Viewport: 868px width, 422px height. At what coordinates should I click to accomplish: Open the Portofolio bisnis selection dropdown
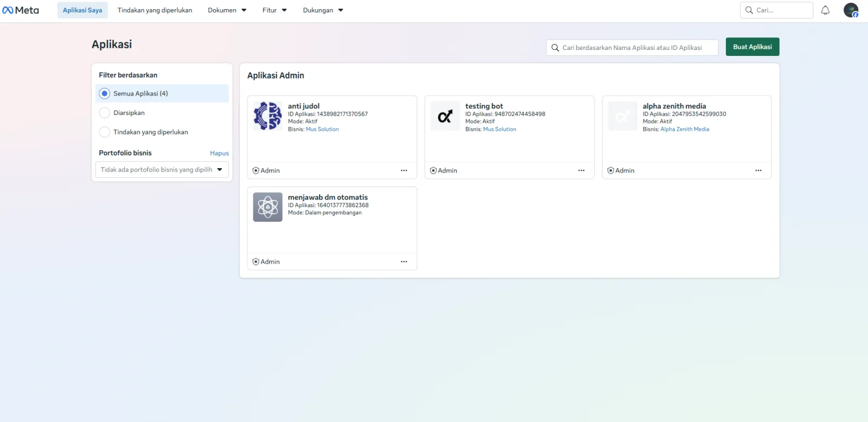[x=162, y=169]
